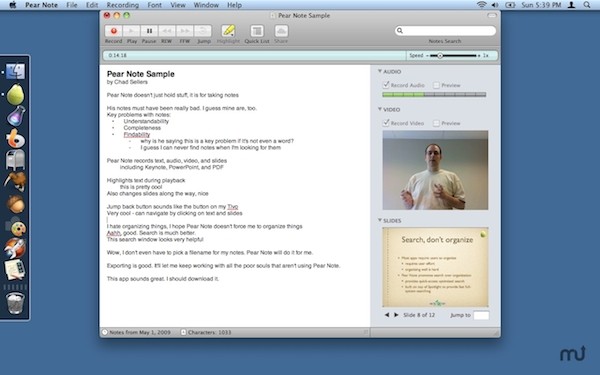
Task: Open the Edit menu
Action: point(92,5)
